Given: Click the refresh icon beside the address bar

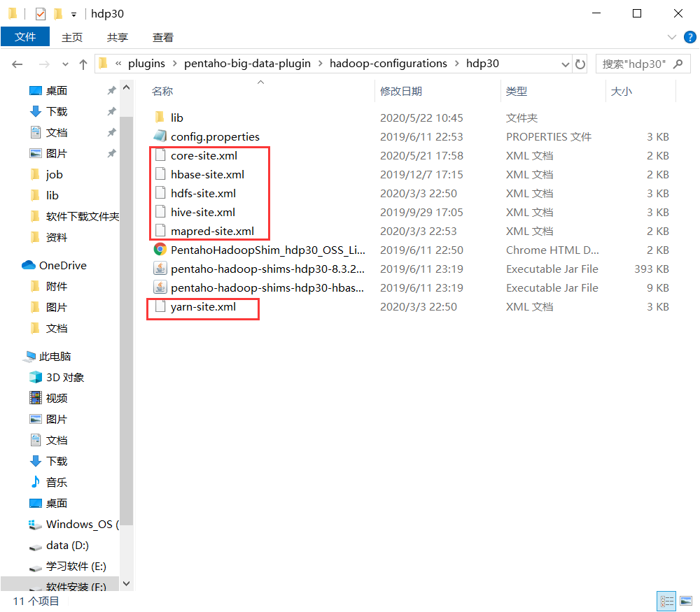Looking at the screenshot, I should click(x=581, y=63).
